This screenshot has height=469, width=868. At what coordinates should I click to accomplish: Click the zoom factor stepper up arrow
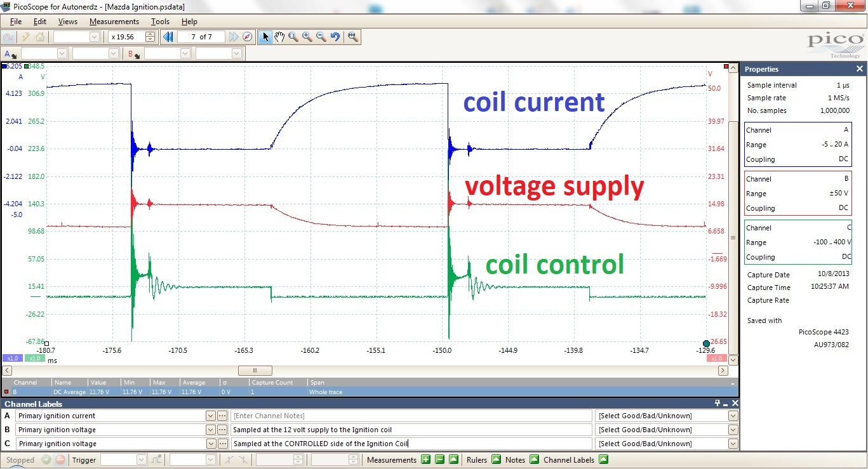pos(150,34)
